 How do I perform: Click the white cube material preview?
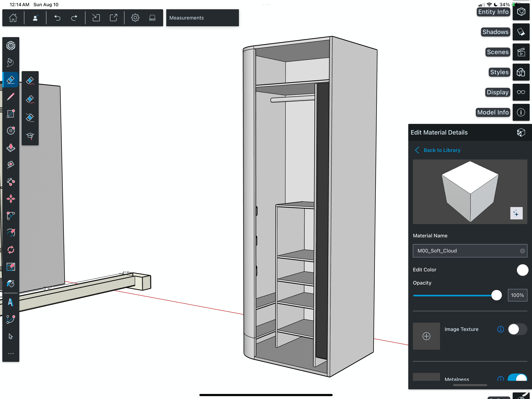pos(470,192)
